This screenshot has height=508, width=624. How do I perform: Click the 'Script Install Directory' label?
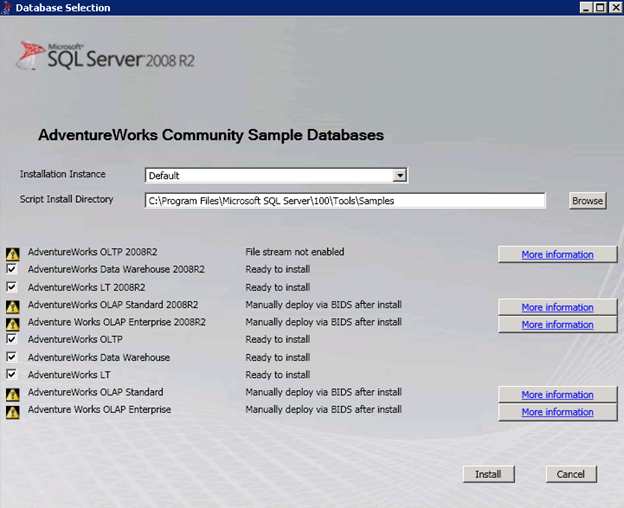pos(66,199)
